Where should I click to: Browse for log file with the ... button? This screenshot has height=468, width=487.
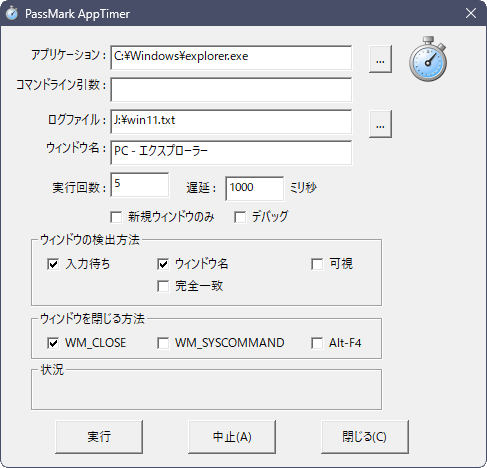click(380, 124)
